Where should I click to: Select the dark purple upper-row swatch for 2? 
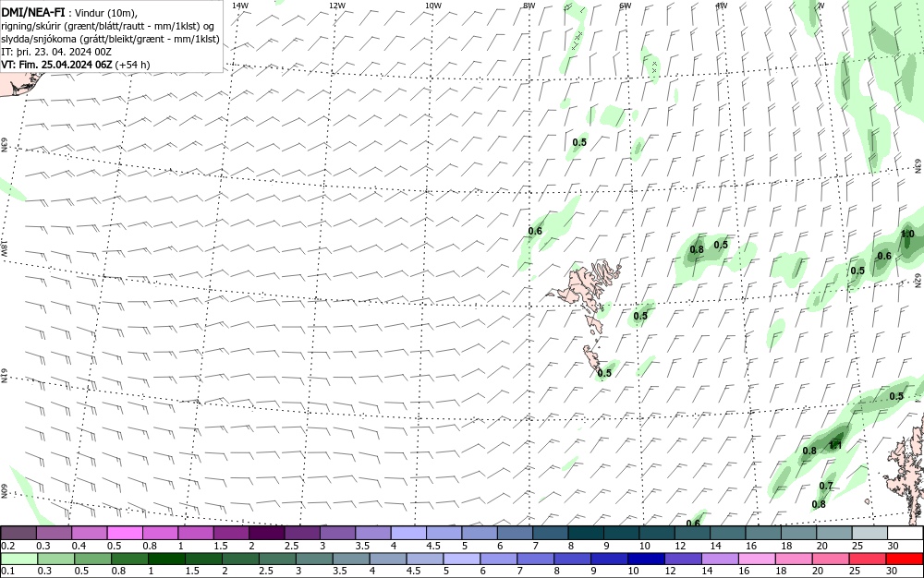[266, 534]
